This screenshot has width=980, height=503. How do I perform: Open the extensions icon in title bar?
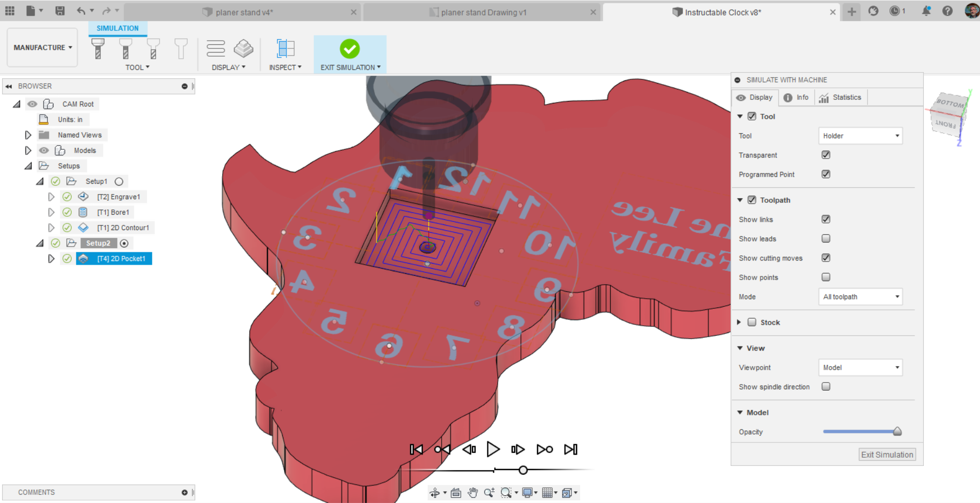point(873,11)
